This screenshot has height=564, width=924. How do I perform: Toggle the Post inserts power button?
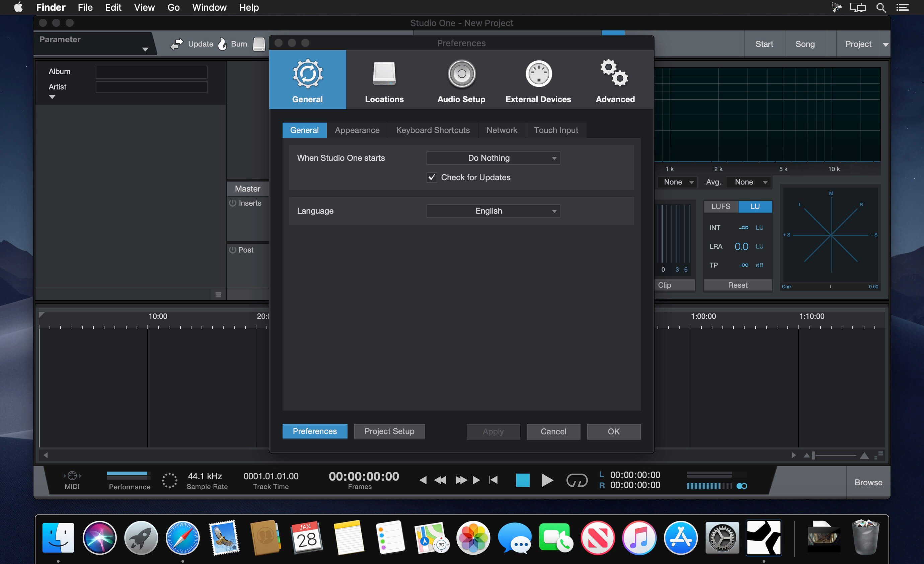pyautogui.click(x=232, y=250)
